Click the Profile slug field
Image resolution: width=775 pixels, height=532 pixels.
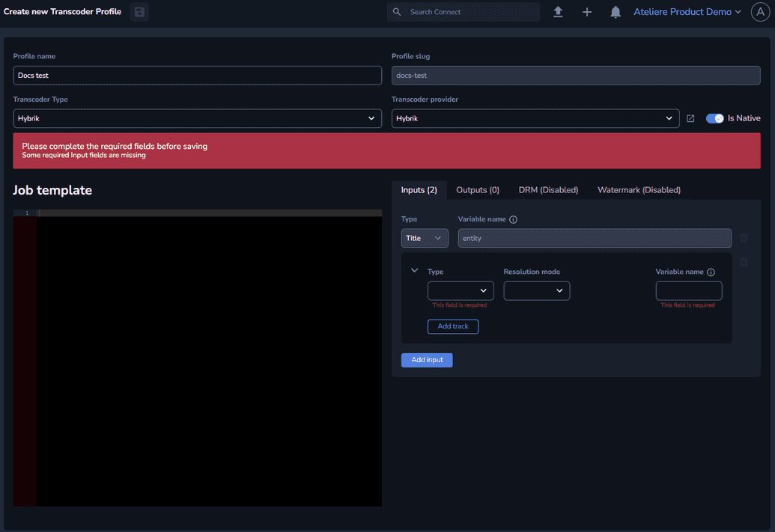point(576,76)
